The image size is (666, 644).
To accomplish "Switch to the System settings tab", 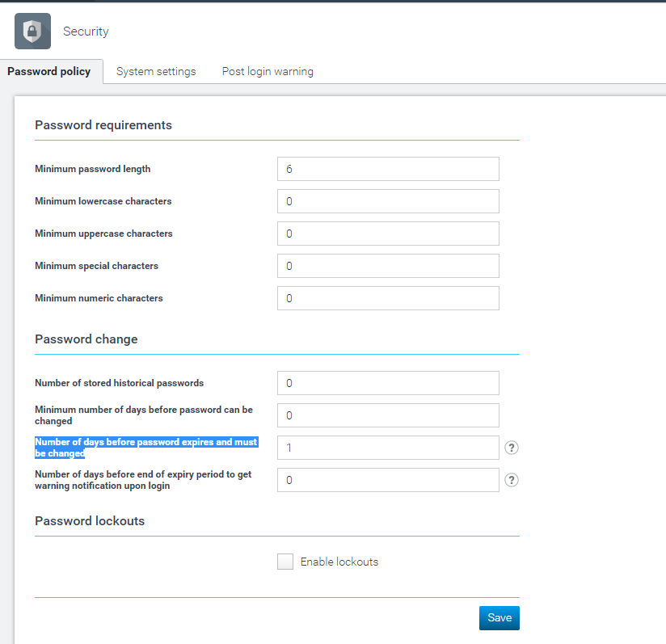I will (x=156, y=71).
